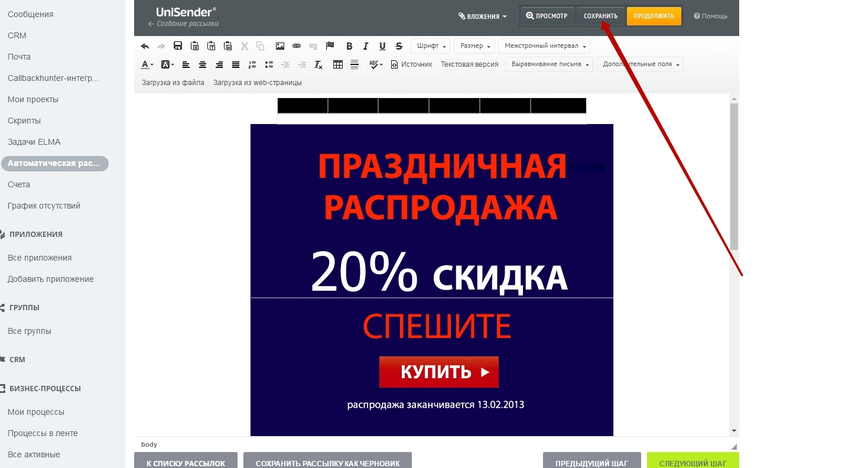Click the Сохранить button

click(x=600, y=16)
